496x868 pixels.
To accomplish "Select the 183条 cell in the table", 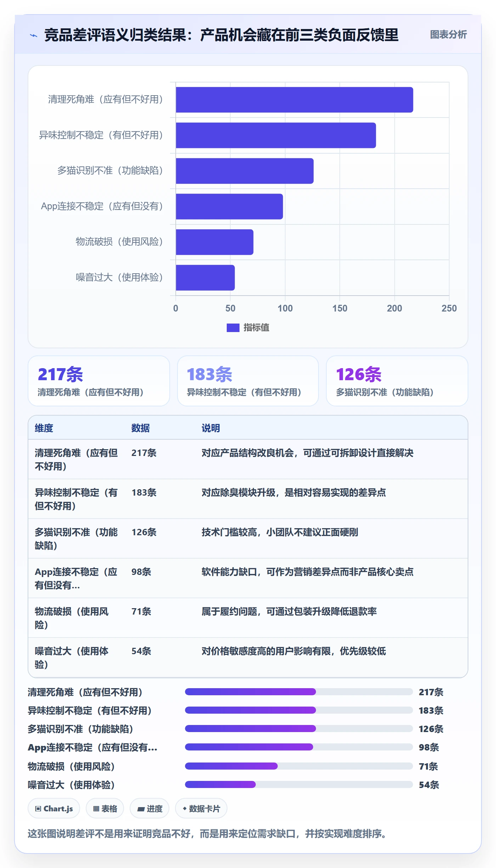I will pos(144,492).
